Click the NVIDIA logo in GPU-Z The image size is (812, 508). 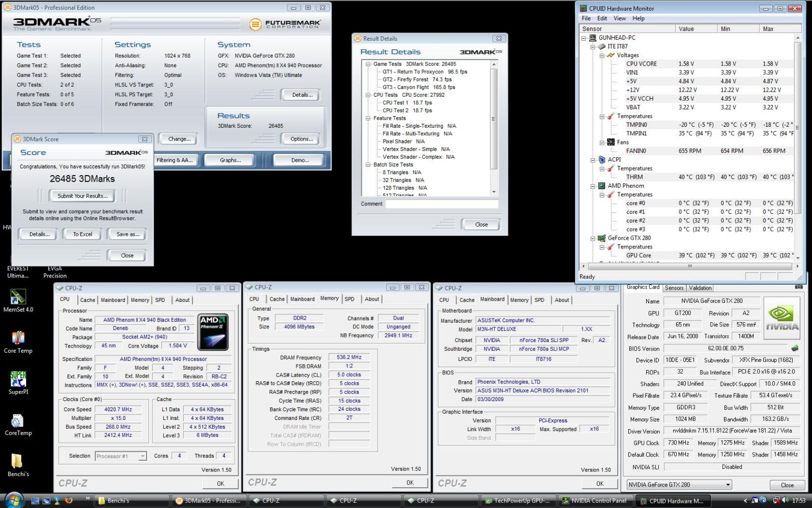(782, 318)
